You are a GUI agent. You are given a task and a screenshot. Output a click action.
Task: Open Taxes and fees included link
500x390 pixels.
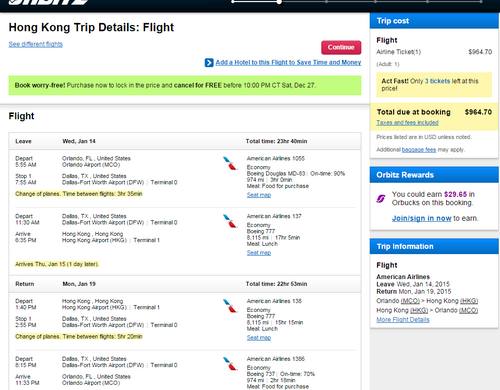click(x=407, y=123)
